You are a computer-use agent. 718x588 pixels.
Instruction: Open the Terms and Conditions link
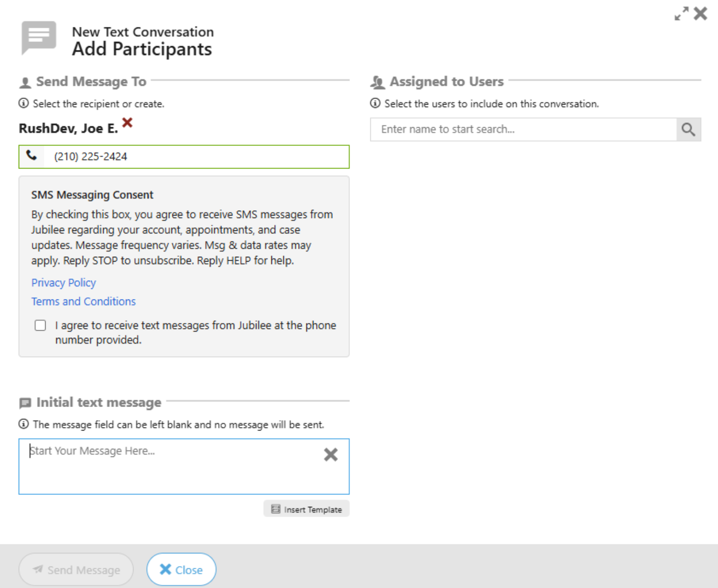(x=84, y=301)
